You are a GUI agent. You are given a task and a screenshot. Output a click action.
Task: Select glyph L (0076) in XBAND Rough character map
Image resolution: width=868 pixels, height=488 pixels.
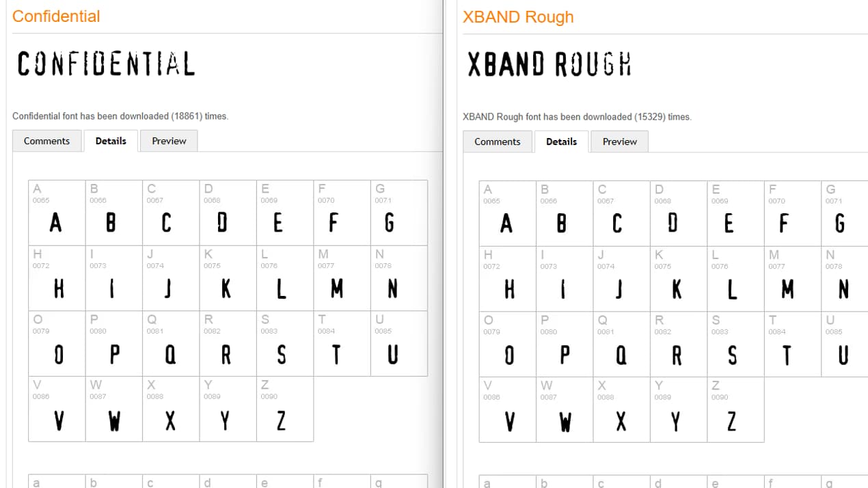click(736, 279)
